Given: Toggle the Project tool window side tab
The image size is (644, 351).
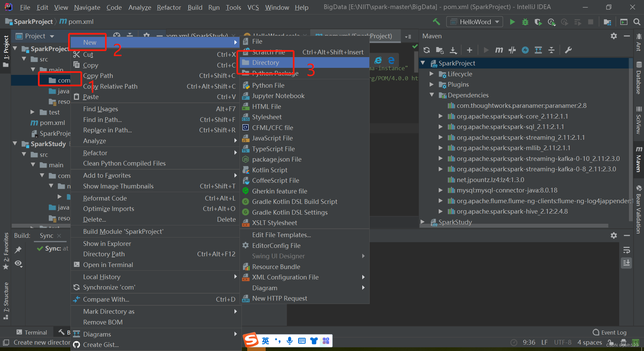Looking at the screenshot, I should point(6,51).
